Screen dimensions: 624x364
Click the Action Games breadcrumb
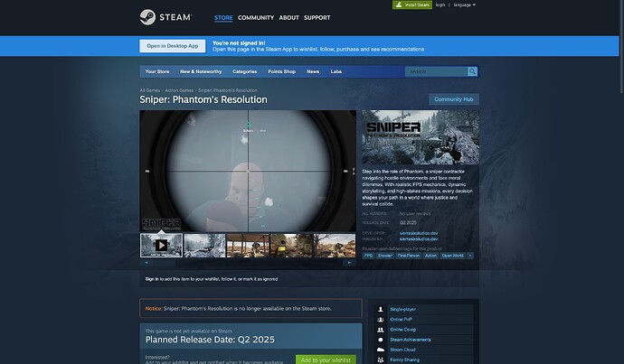179,90
